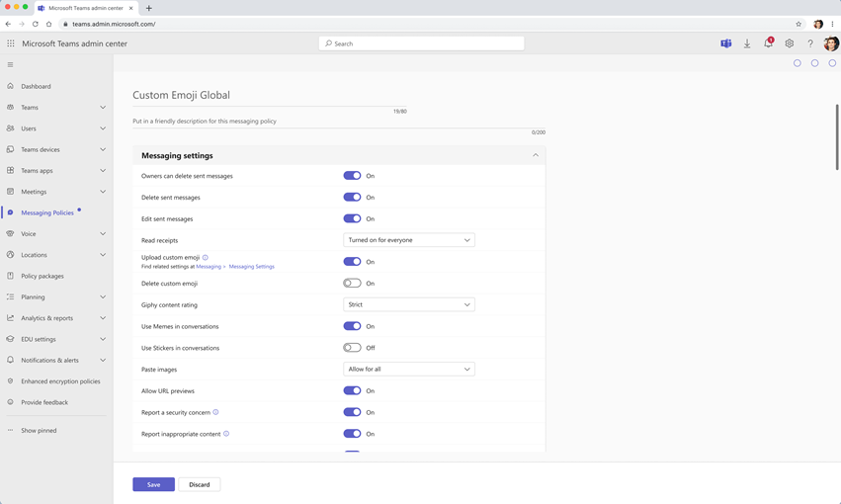Screen dimensions: 841x504
Task: Go to Dashboard in sidebar
Action: point(36,86)
